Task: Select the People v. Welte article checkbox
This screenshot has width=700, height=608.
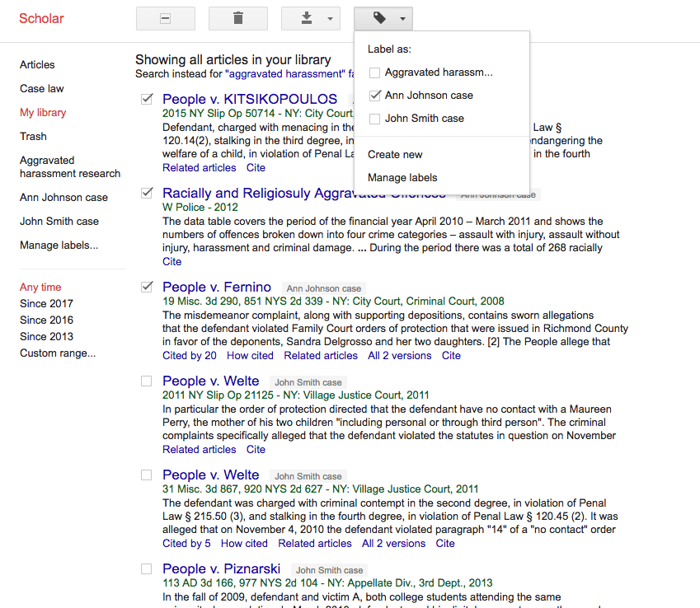Action: coord(146,381)
